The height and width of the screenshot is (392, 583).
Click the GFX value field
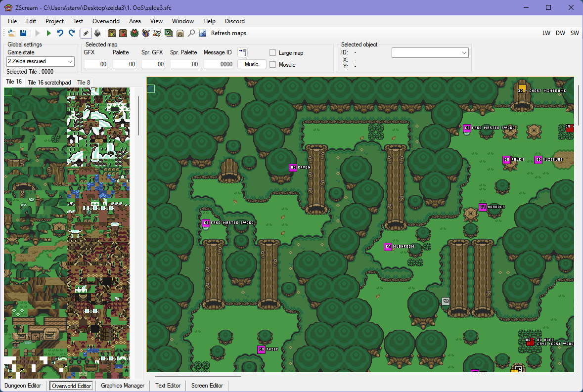pos(96,64)
